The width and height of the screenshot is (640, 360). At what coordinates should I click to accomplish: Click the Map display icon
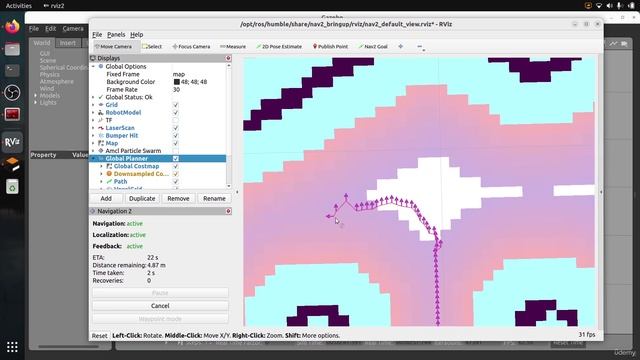pos(101,143)
